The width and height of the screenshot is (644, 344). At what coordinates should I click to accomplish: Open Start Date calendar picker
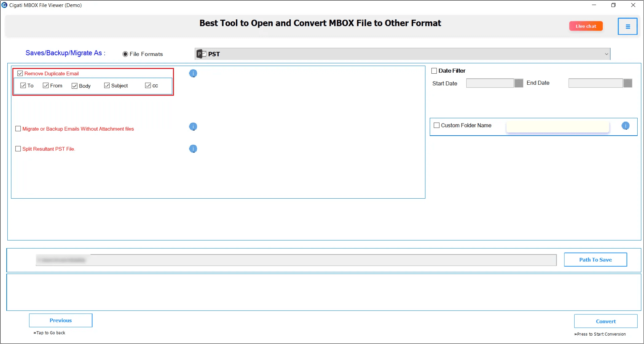click(519, 83)
